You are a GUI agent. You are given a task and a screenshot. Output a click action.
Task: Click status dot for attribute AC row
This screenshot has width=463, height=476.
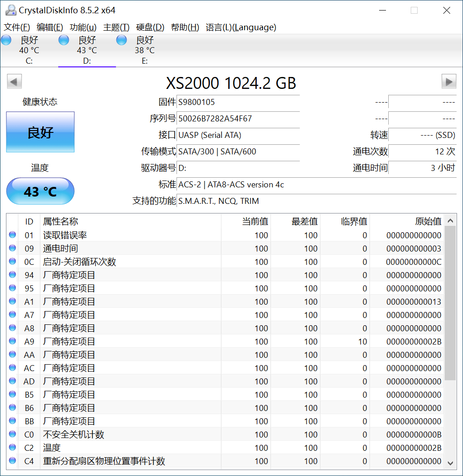click(12, 367)
